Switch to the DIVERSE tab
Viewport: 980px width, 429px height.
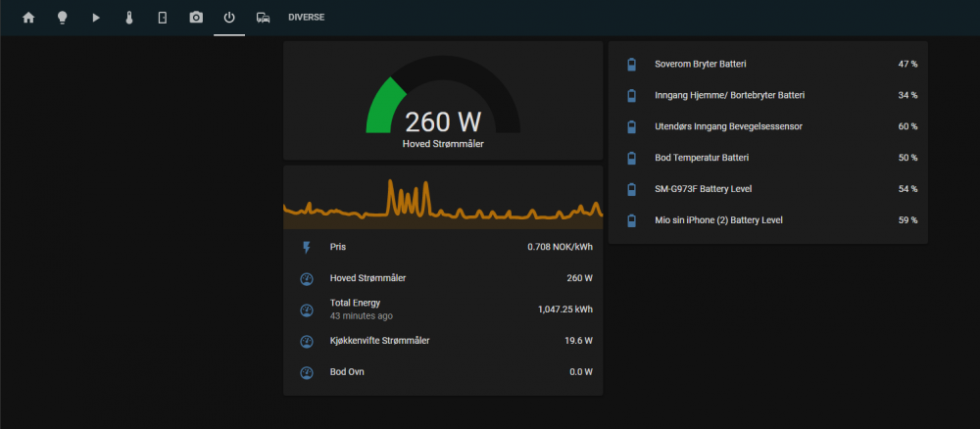(306, 18)
